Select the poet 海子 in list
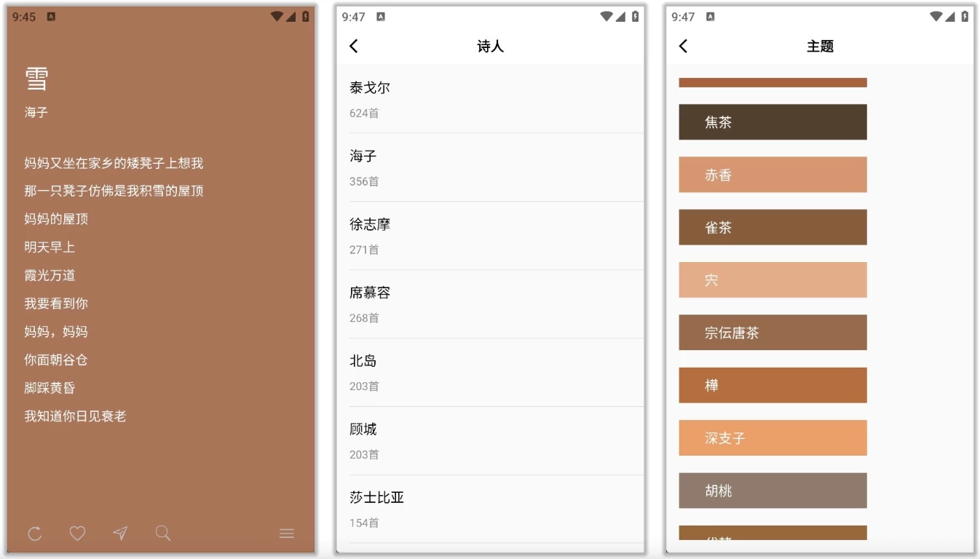The height and width of the screenshot is (559, 980). (490, 167)
